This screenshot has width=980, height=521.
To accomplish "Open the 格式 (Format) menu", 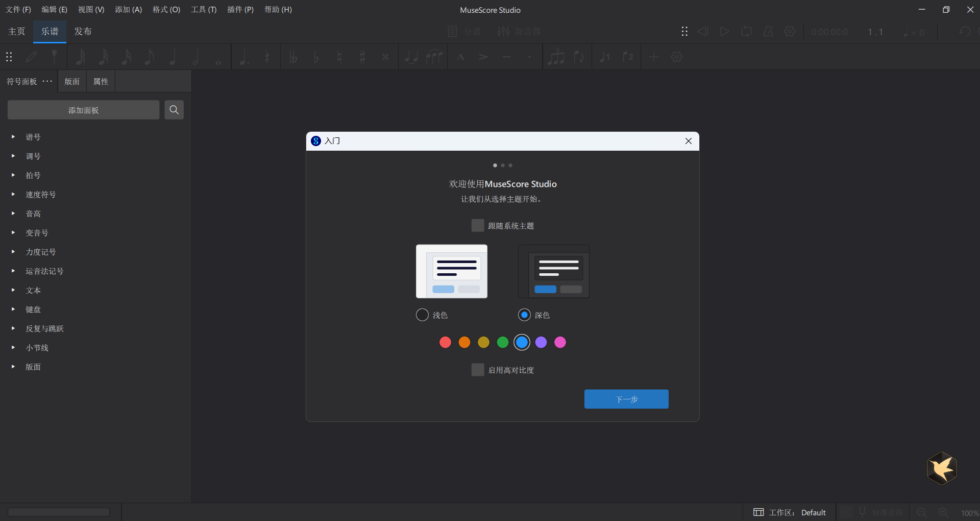I will (x=166, y=10).
